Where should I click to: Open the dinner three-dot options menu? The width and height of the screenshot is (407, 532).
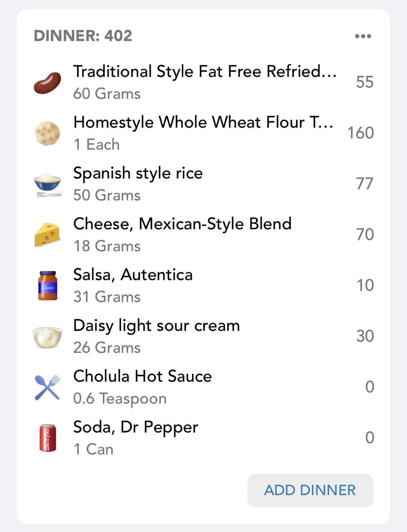click(x=363, y=36)
